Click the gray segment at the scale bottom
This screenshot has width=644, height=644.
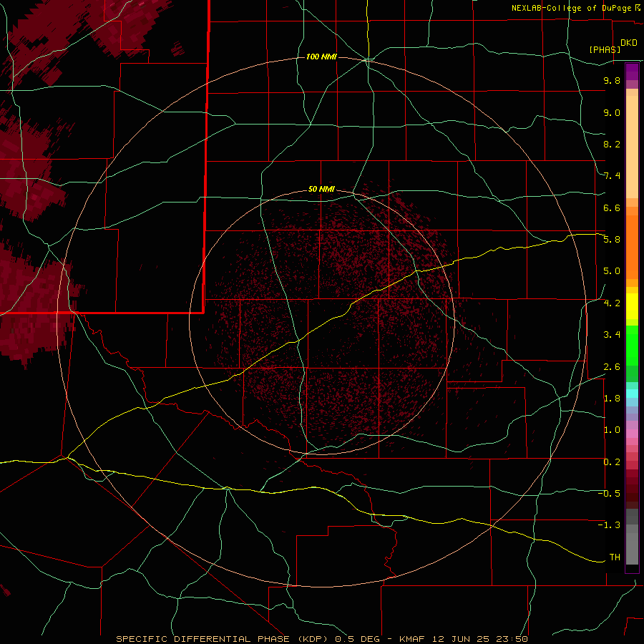[x=632, y=546]
